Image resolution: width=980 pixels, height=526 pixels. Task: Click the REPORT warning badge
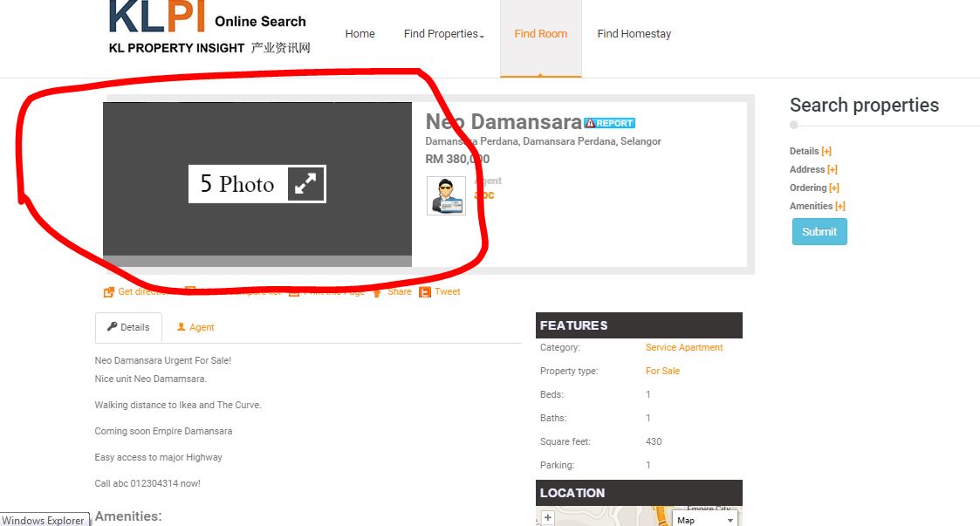coord(609,123)
